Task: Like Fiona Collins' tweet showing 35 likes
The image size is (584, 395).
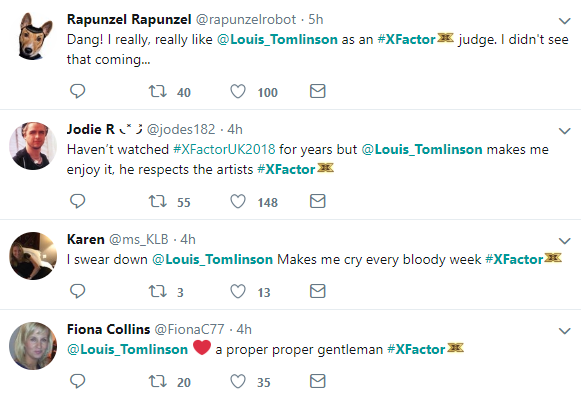Action: [238, 381]
